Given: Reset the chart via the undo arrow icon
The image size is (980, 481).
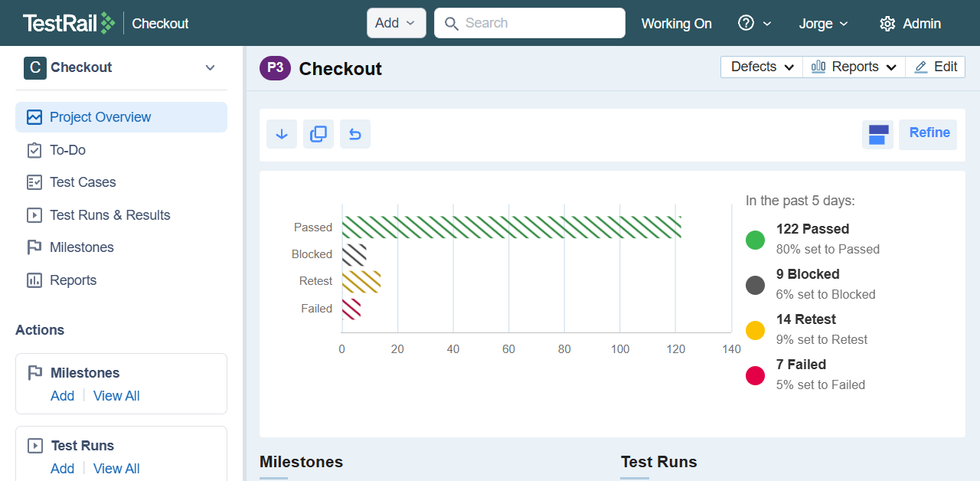Looking at the screenshot, I should click(354, 133).
